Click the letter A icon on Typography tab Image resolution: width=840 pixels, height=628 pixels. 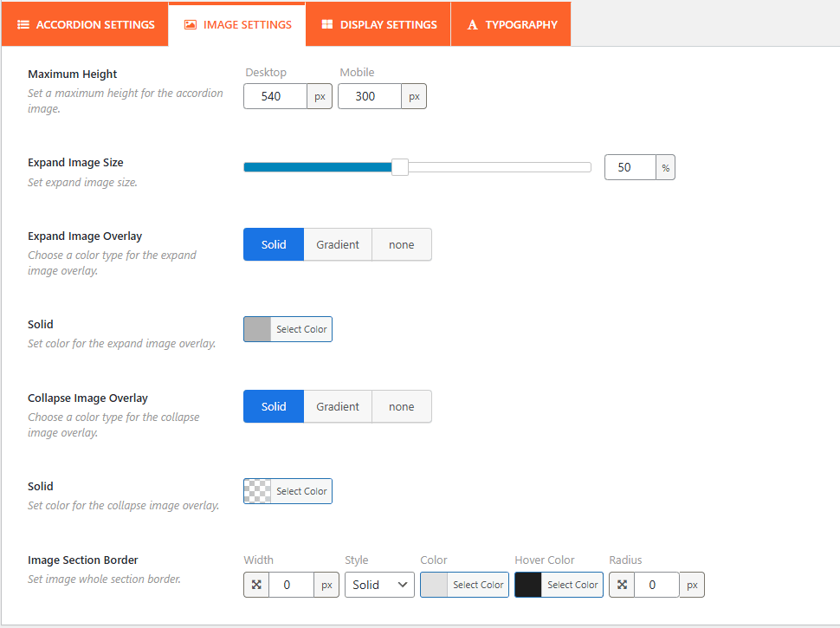473,25
